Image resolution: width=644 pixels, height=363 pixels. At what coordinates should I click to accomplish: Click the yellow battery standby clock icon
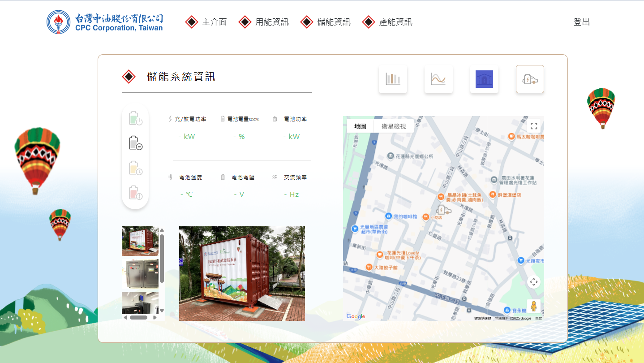pyautogui.click(x=135, y=169)
